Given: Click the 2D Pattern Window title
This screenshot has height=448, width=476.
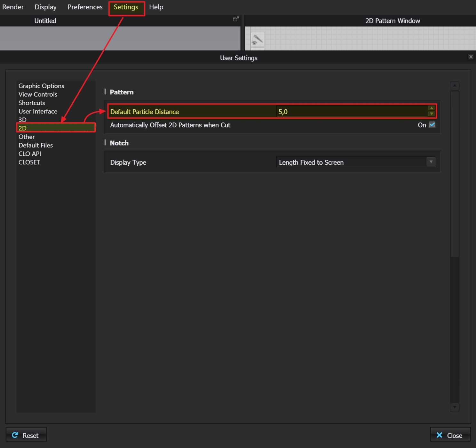Looking at the screenshot, I should click(x=393, y=21).
